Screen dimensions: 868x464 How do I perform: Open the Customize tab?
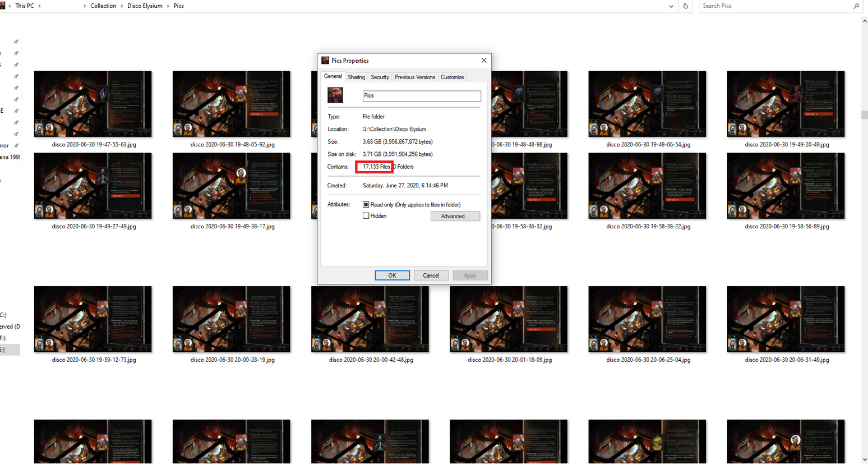(x=452, y=77)
